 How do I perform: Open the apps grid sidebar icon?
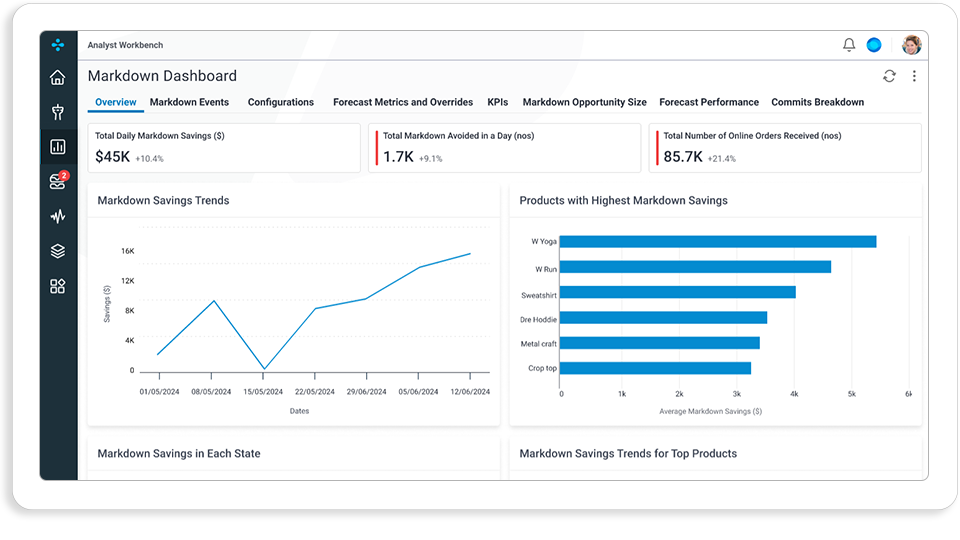coord(58,286)
